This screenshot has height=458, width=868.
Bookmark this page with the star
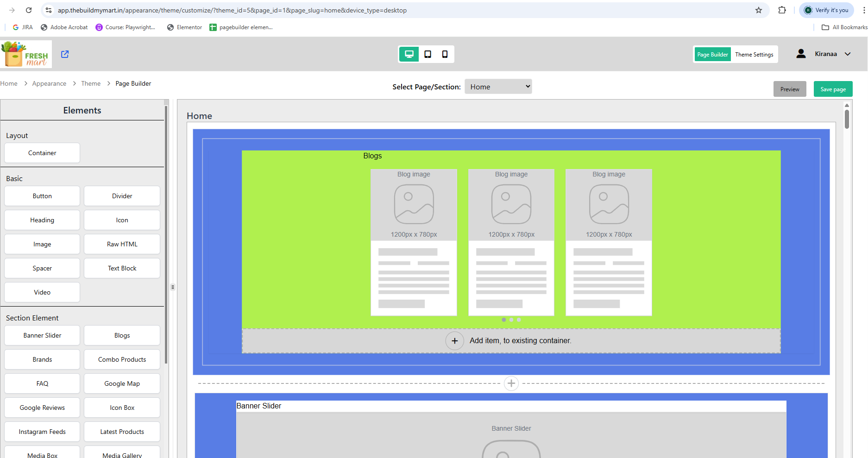click(x=759, y=10)
